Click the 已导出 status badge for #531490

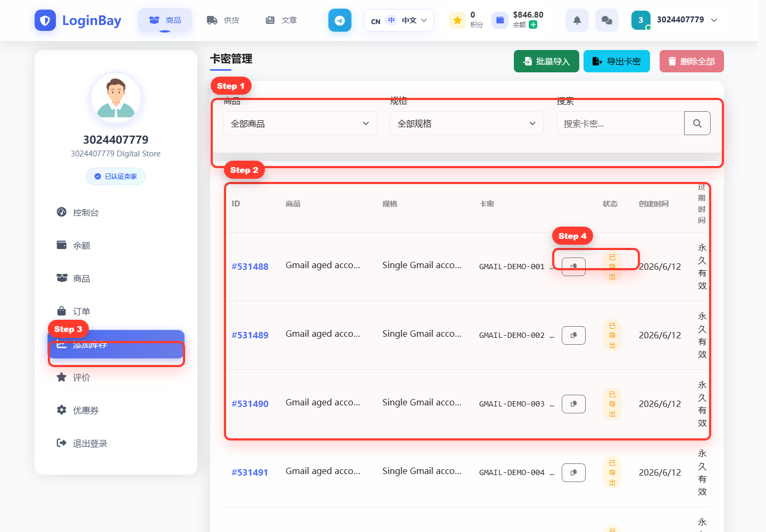[612, 404]
